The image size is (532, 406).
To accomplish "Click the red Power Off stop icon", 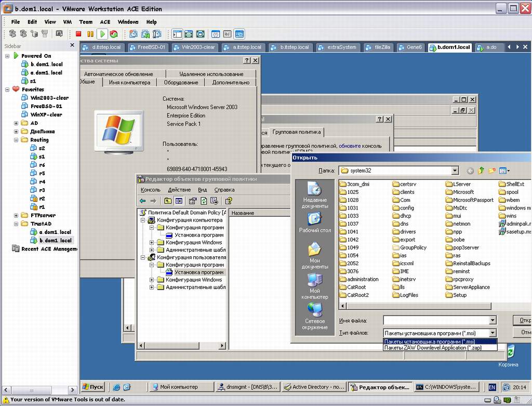I will (x=78, y=34).
